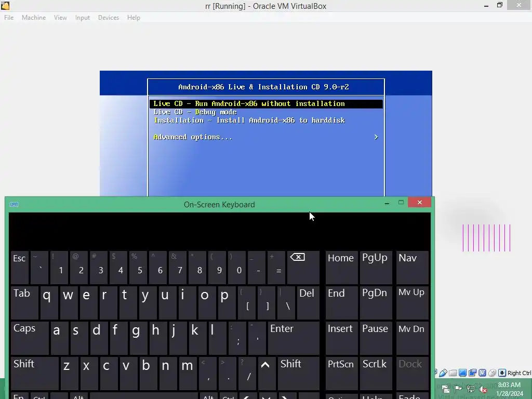Click the shared folders status icon
The height and width of the screenshot is (399, 532).
(453, 373)
